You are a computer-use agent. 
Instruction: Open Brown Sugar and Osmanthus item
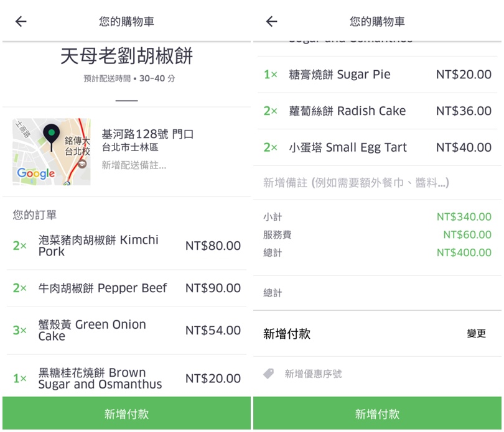coord(127,379)
